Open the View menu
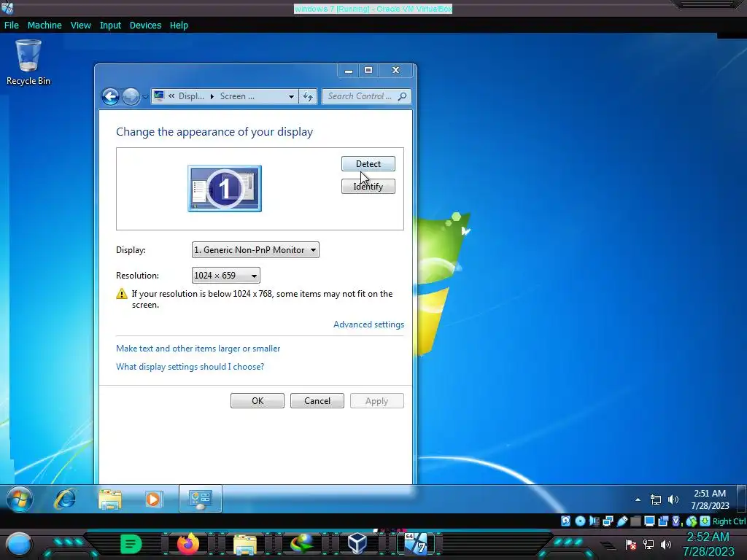 point(80,26)
